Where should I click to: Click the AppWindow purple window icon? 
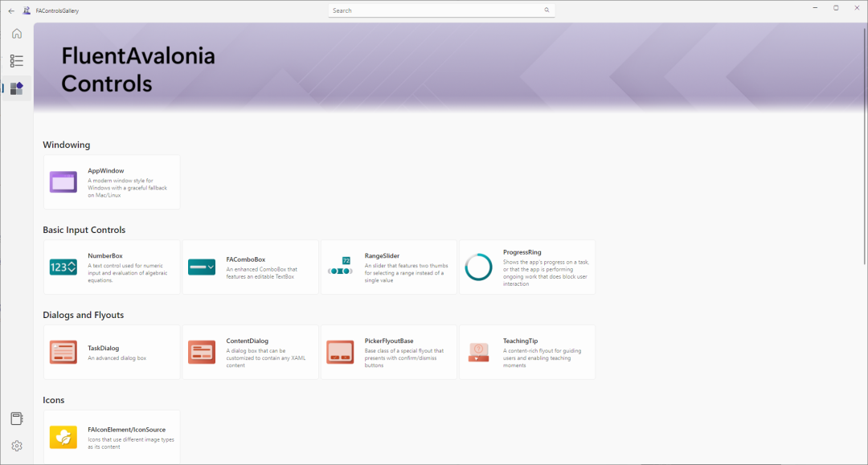point(63,182)
